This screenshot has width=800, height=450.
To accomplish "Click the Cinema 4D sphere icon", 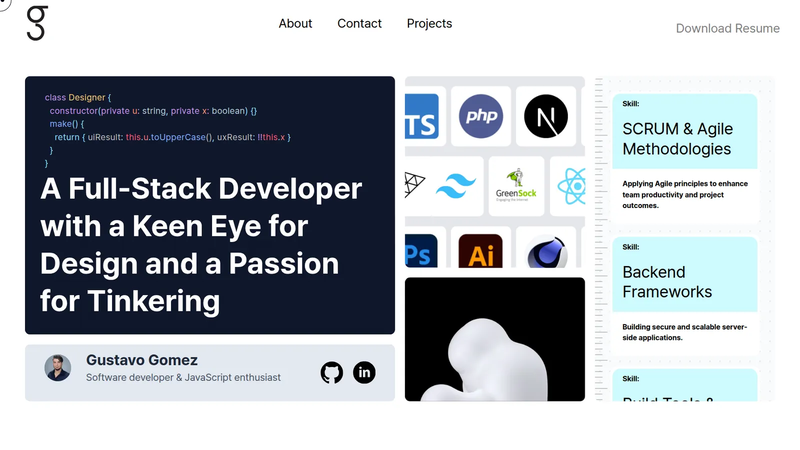I will 546,252.
